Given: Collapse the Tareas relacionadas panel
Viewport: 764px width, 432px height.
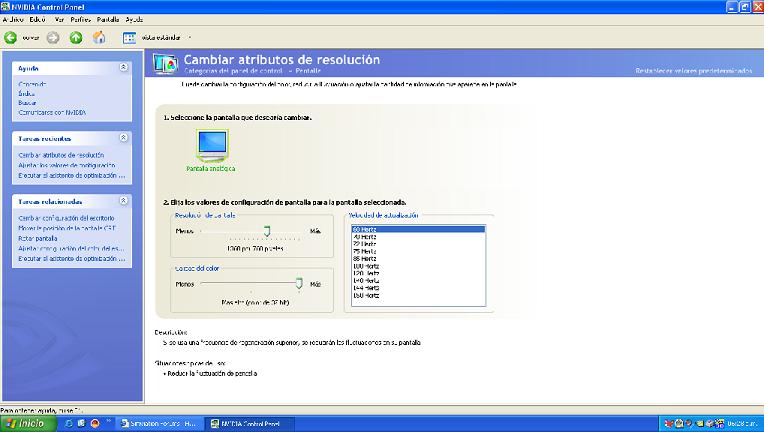Looking at the screenshot, I should pyautogui.click(x=124, y=201).
